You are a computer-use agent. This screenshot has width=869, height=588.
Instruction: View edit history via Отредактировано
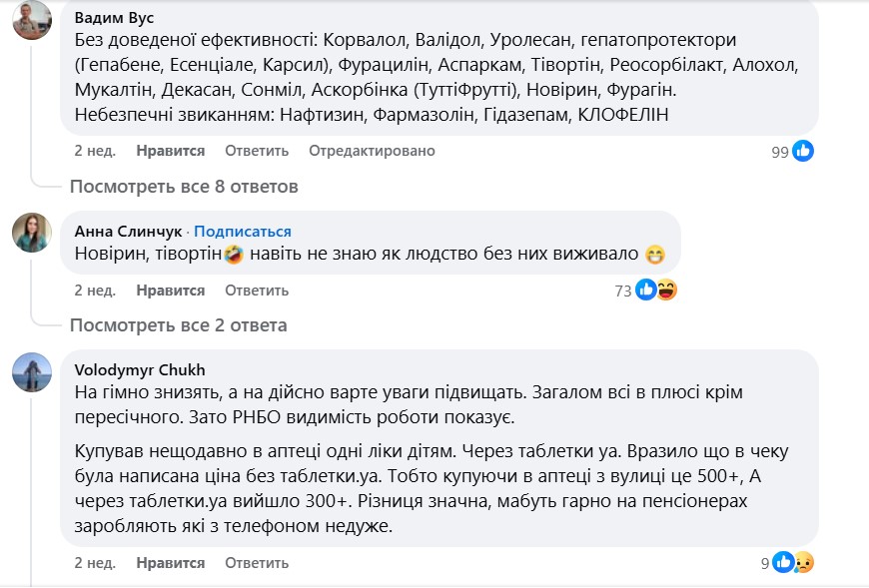372,151
